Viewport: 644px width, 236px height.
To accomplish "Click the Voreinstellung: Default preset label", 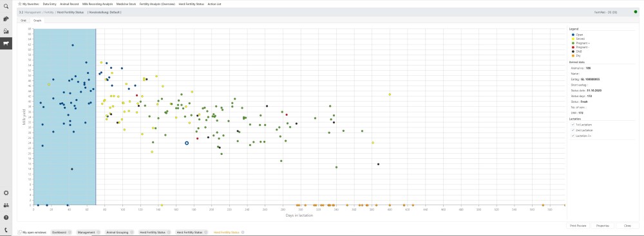I will pyautogui.click(x=104, y=12).
